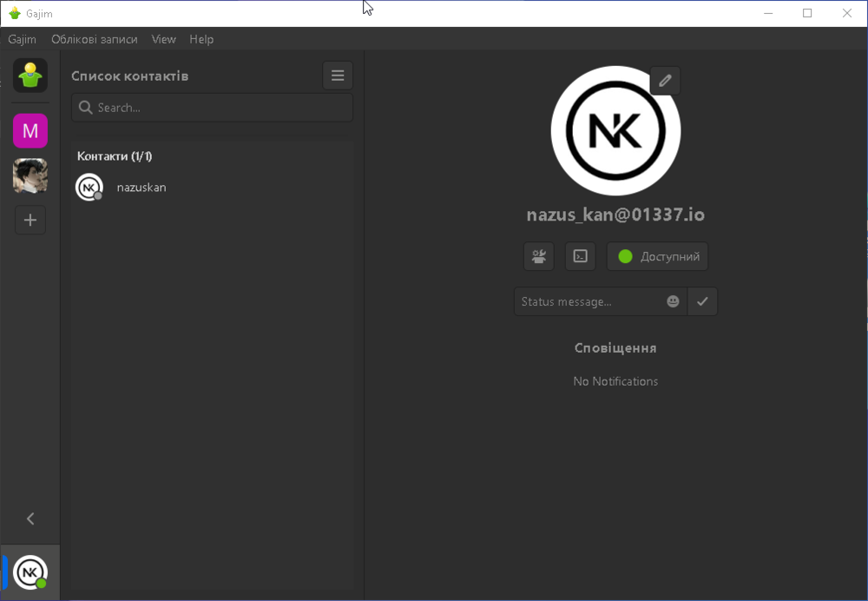Click the No Notifications text
The height and width of the screenshot is (601, 868).
(615, 381)
